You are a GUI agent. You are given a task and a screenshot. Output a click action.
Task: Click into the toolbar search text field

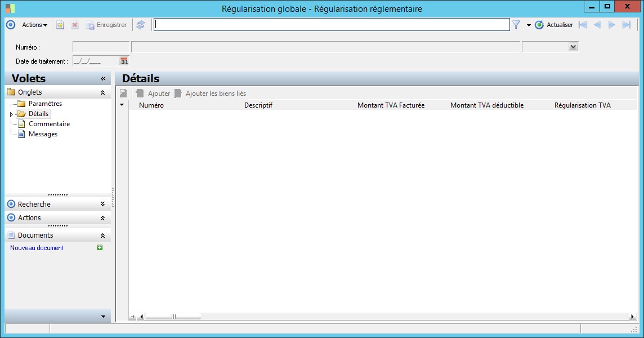[332, 25]
